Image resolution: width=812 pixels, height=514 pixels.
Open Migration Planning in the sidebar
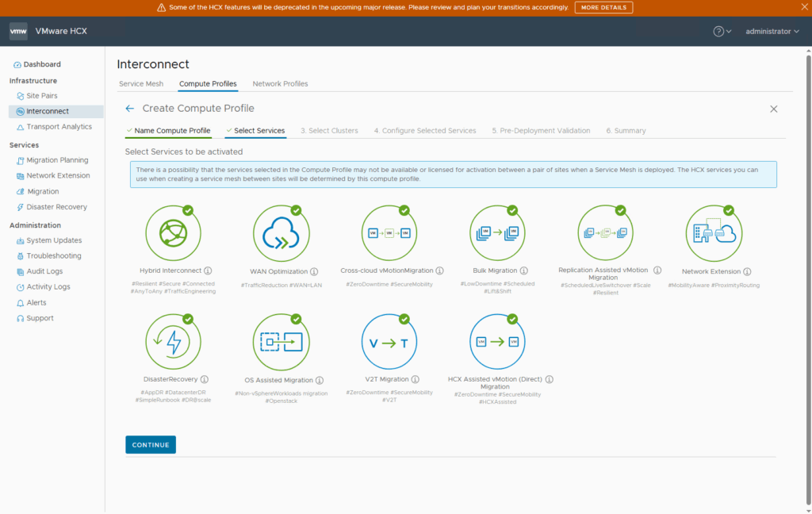point(57,160)
